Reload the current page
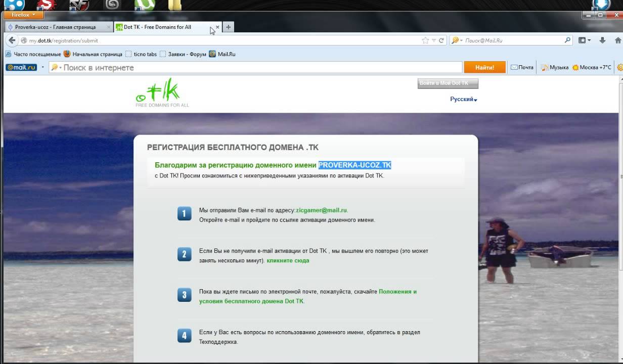Screen dimensions: 623x364 441,40
